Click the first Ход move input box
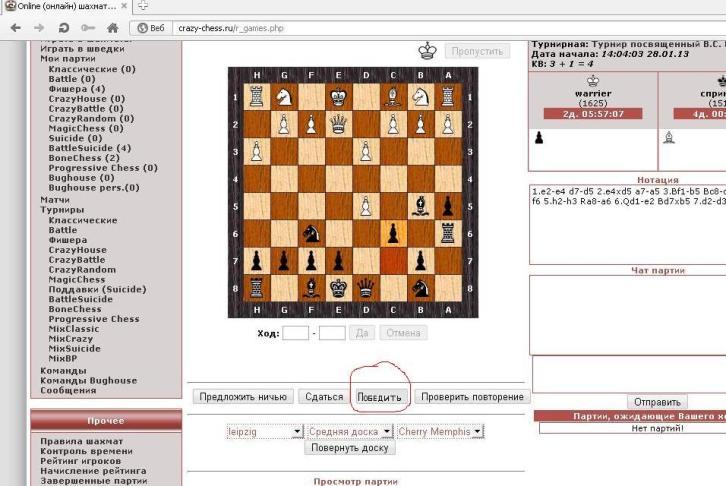Image resolution: width=726 pixels, height=486 pixels. point(295,333)
